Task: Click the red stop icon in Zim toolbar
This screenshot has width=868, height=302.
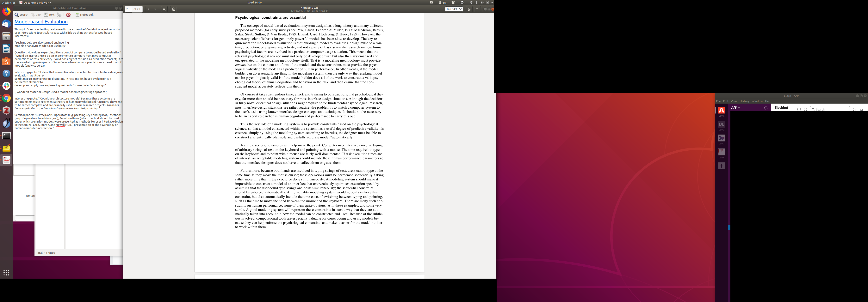Action: pyautogui.click(x=68, y=15)
